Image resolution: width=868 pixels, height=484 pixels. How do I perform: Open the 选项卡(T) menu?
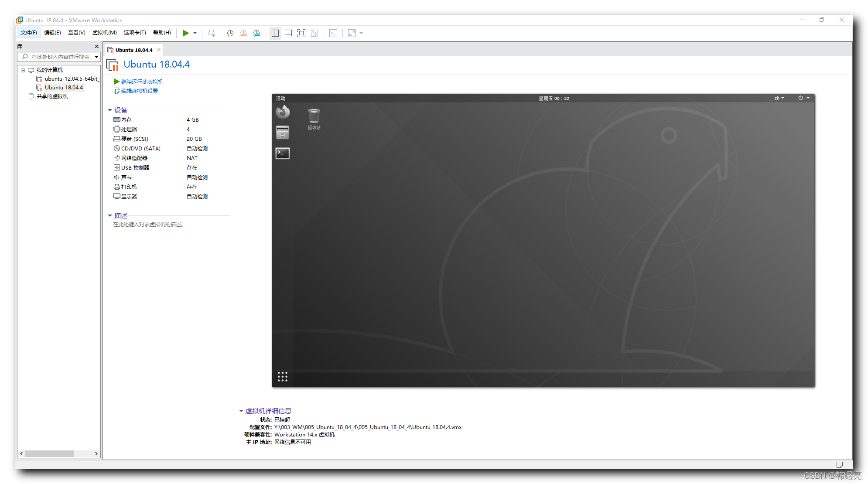point(135,33)
